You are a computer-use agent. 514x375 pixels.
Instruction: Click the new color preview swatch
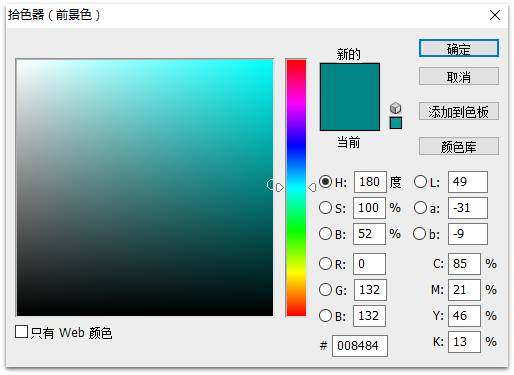(x=350, y=80)
